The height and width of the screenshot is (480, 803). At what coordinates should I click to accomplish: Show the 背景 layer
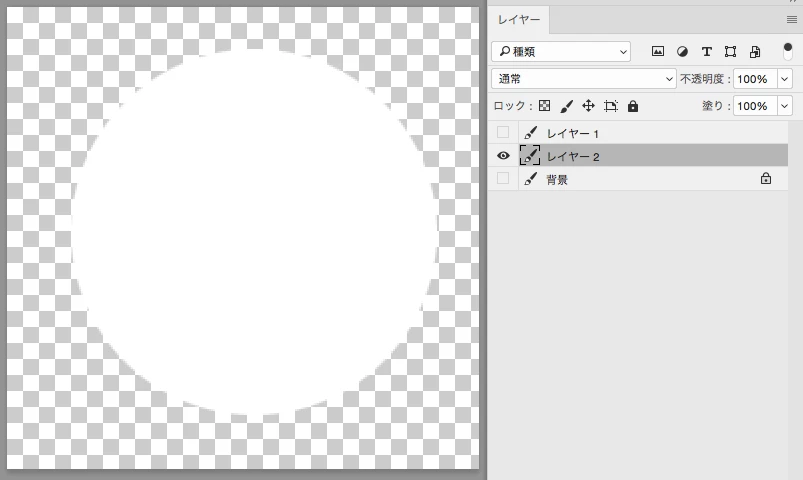pyautogui.click(x=503, y=178)
